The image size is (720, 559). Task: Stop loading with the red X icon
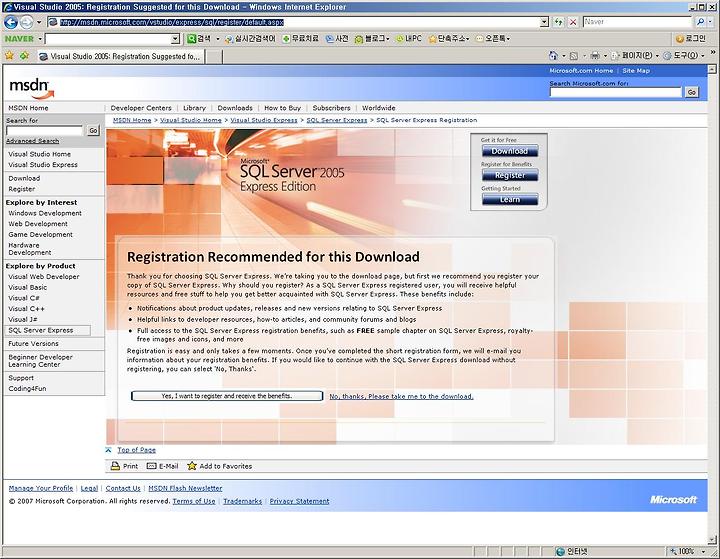coord(573,22)
